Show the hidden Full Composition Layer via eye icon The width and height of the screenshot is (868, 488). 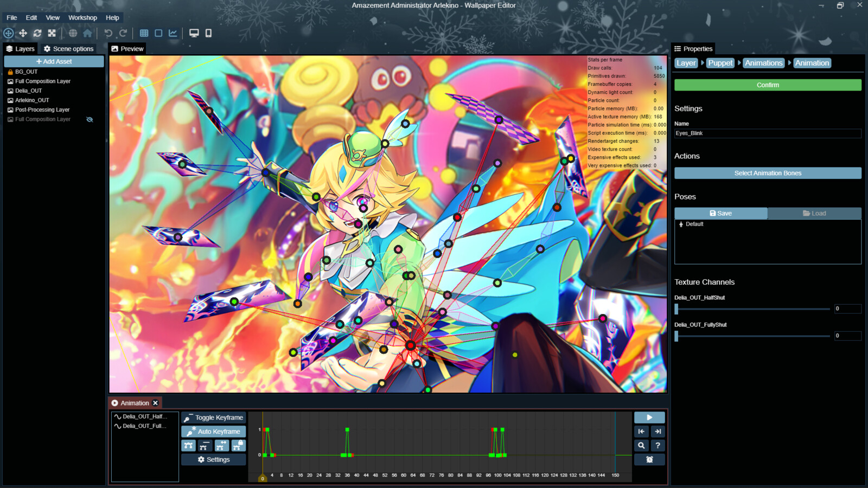(90, 119)
